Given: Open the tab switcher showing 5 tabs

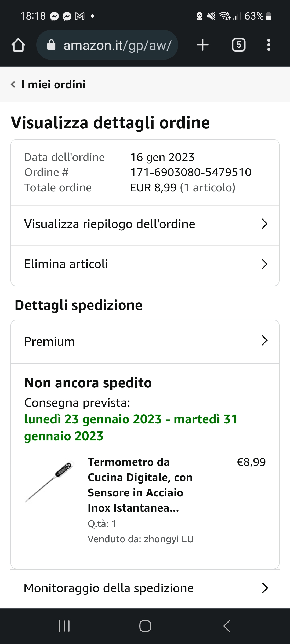Looking at the screenshot, I should pos(238,45).
